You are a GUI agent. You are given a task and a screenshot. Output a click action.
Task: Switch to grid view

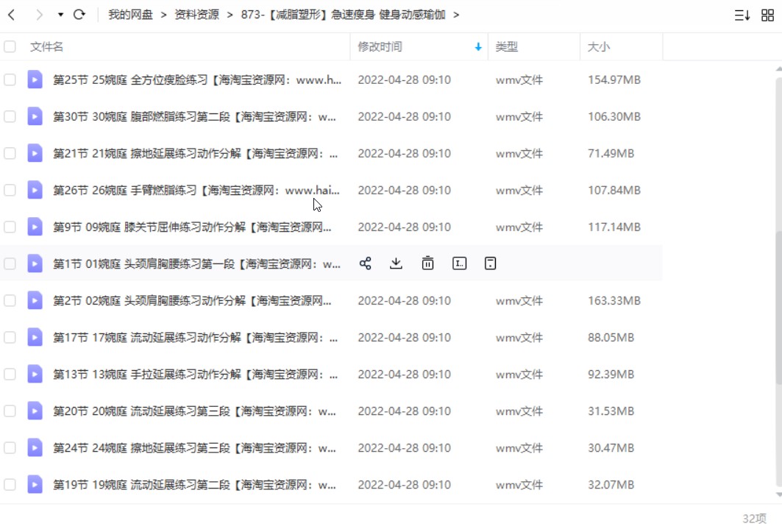point(767,15)
